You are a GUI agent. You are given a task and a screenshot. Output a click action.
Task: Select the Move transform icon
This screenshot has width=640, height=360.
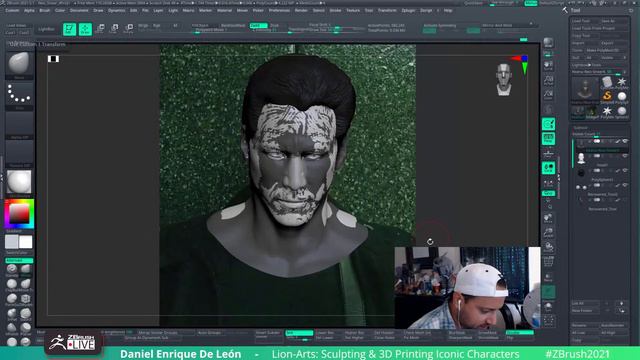click(x=100, y=29)
